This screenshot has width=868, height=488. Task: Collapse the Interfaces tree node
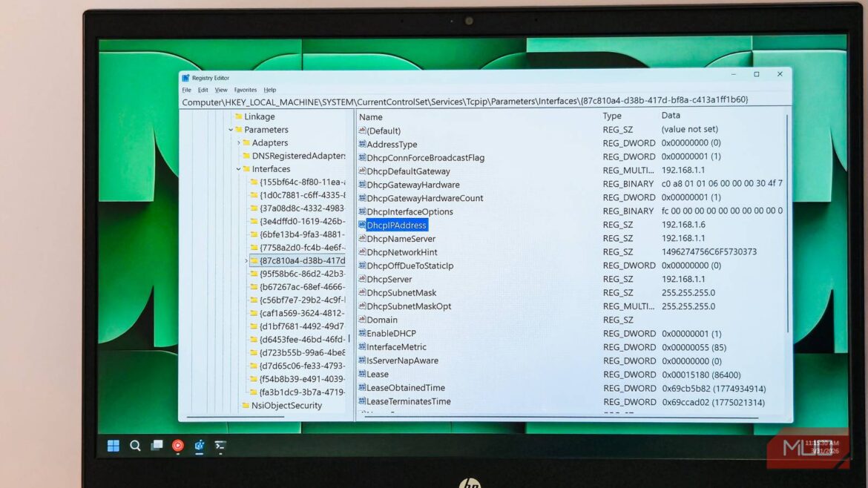(237, 168)
